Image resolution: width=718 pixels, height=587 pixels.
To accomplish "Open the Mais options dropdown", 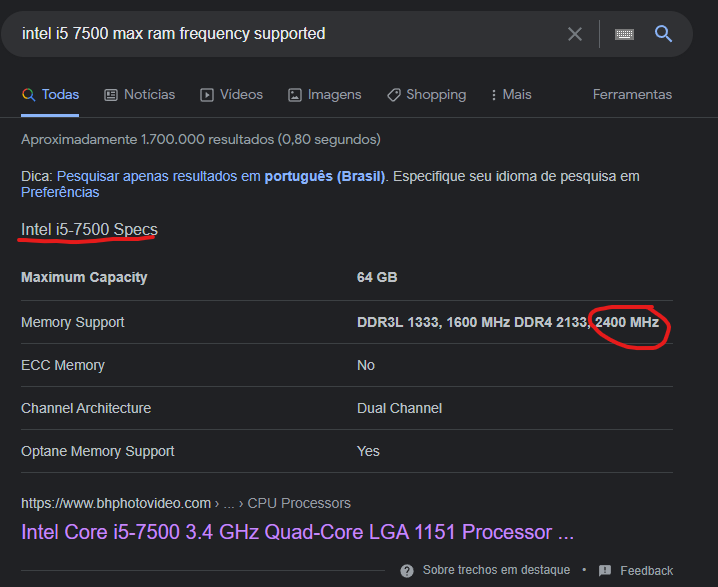I will point(511,94).
